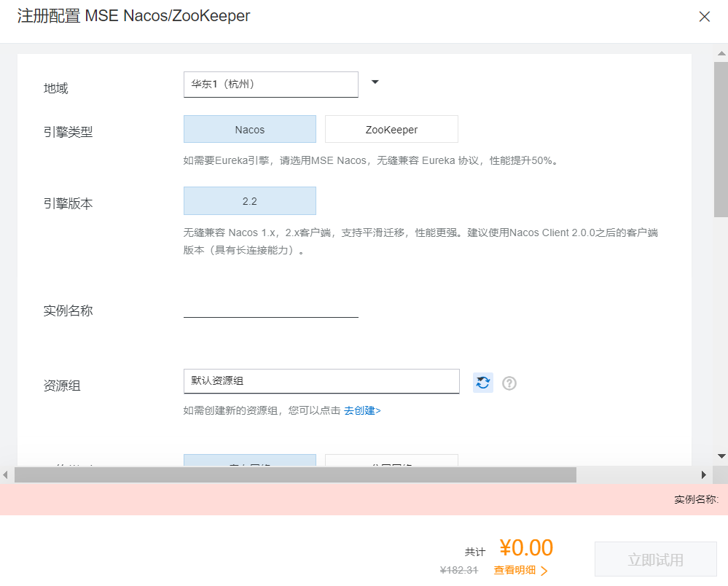Open the region dropdown showing 华东1（杭州）
Screen dimensions: 728x586
point(270,85)
